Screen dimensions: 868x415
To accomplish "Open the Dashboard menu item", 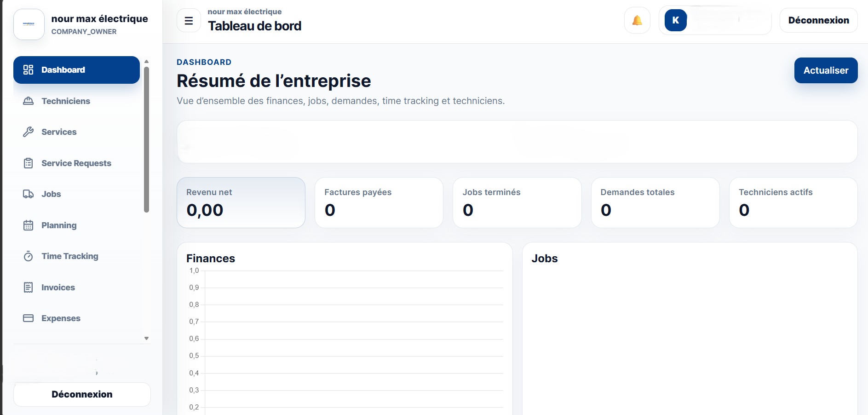I will [76, 70].
